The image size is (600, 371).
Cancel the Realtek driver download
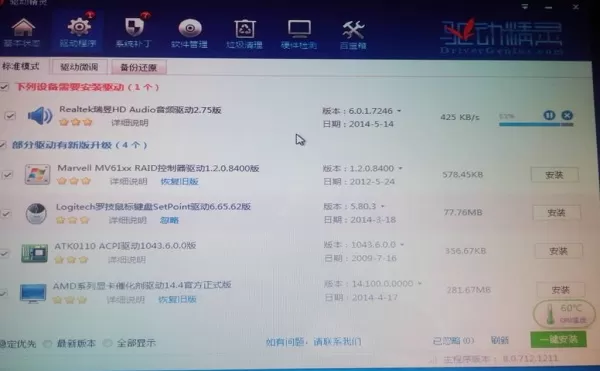(567, 115)
